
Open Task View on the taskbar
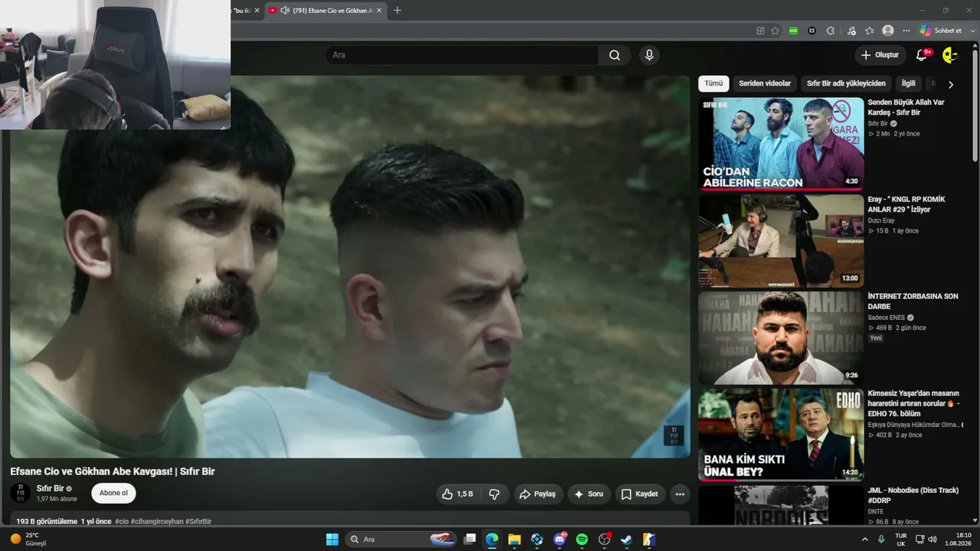click(x=470, y=540)
